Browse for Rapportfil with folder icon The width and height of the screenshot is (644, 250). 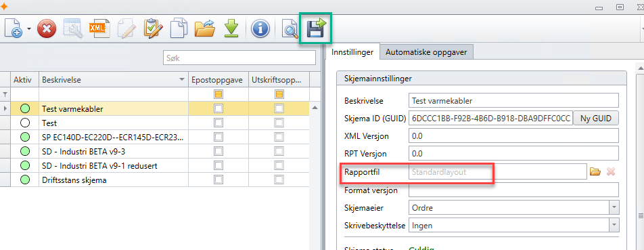click(x=595, y=172)
